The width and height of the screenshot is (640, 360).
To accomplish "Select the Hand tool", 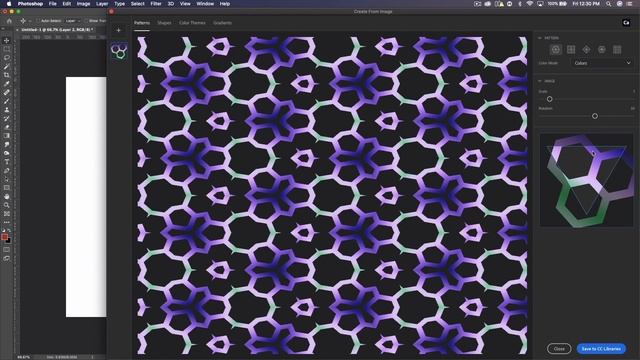I will click(x=7, y=196).
